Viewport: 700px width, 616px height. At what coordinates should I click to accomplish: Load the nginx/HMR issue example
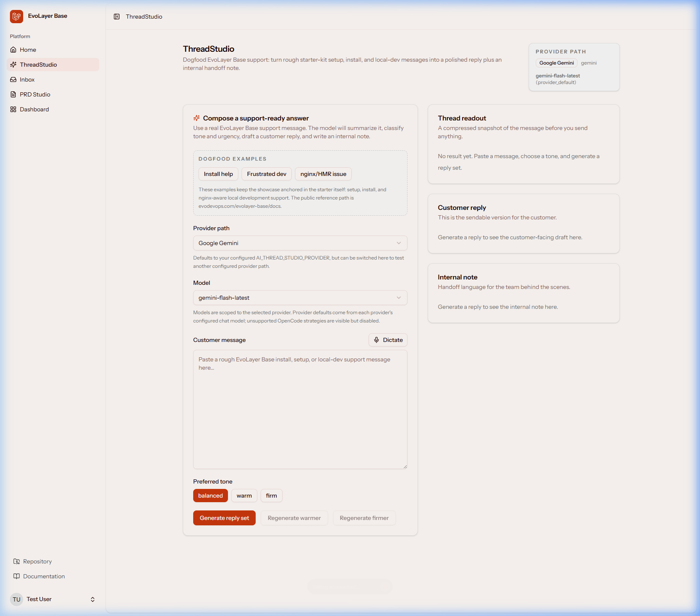click(323, 174)
